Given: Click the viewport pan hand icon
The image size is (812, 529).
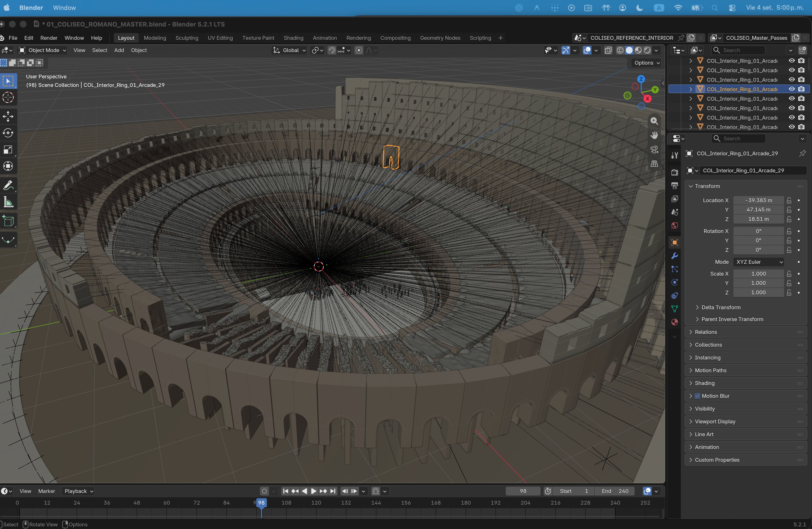Looking at the screenshot, I should click(x=654, y=135).
